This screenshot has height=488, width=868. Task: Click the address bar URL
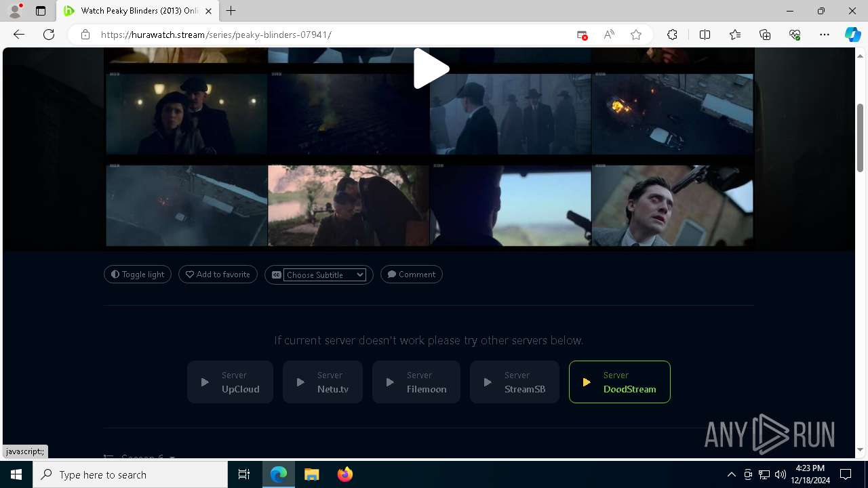click(x=216, y=35)
